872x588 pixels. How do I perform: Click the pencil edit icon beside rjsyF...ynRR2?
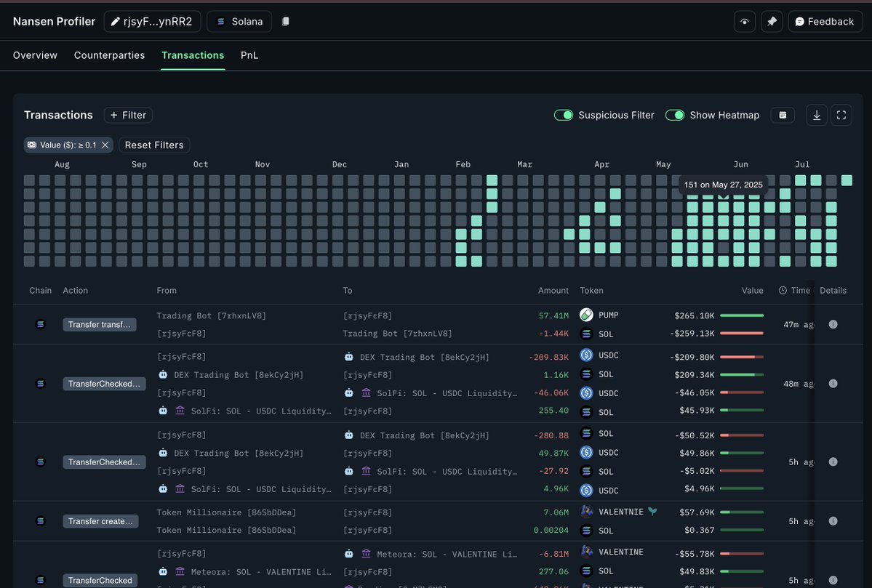115,22
